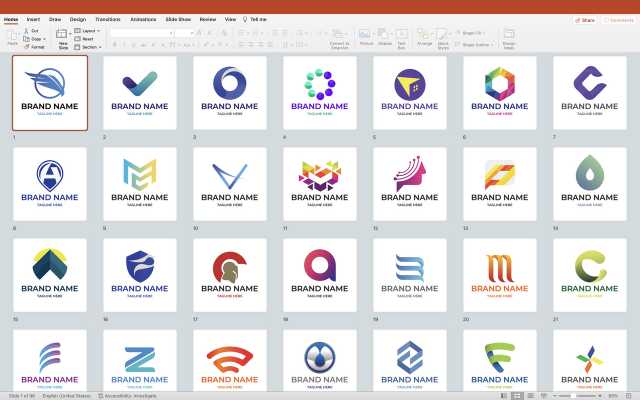Switch to slide sorter view icon
Screen dimensions: 640x400
point(516,395)
